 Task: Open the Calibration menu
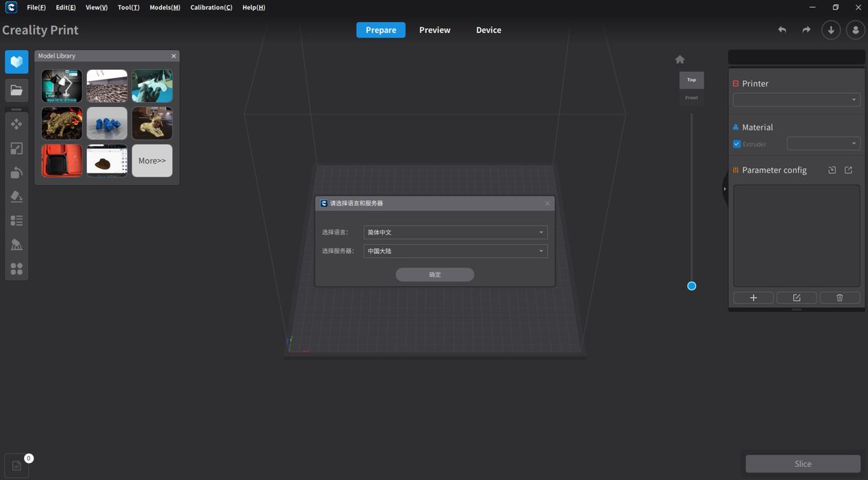click(x=211, y=8)
